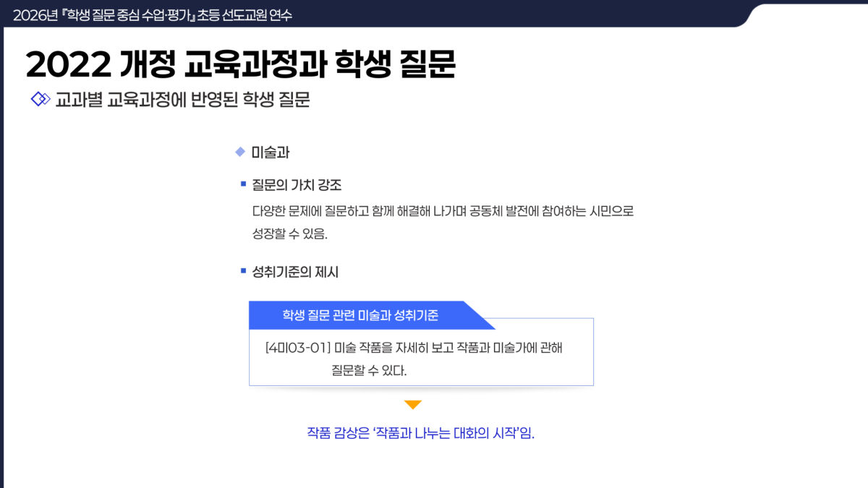Select the '미술과' heading text
Image resolution: width=868 pixels, height=488 pixels.
point(271,153)
